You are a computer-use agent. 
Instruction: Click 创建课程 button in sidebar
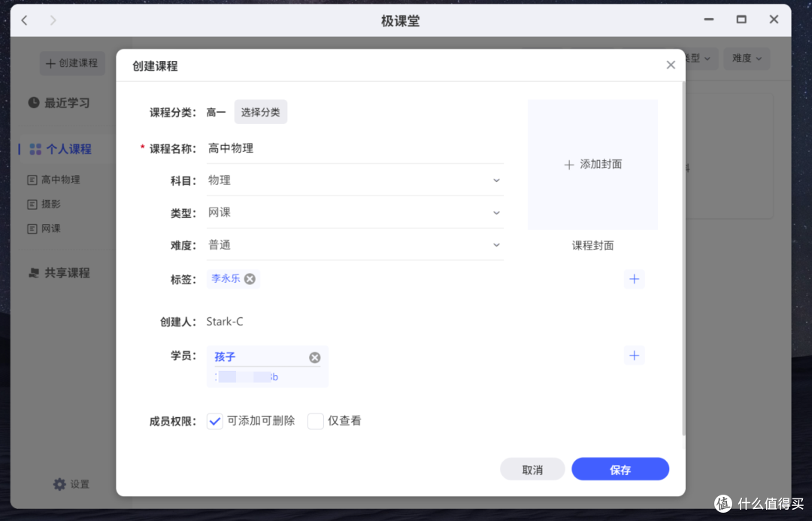[72, 63]
